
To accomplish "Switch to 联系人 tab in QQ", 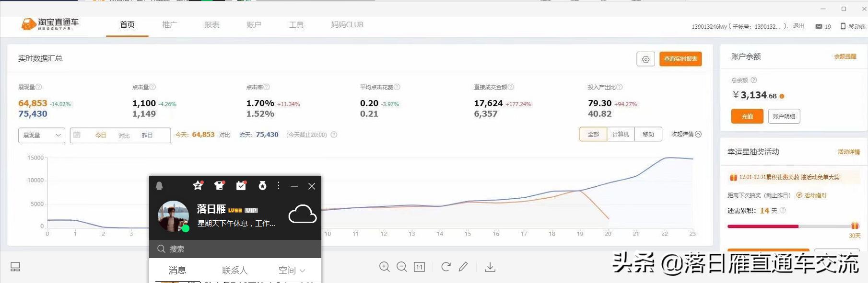I will 235,271.
